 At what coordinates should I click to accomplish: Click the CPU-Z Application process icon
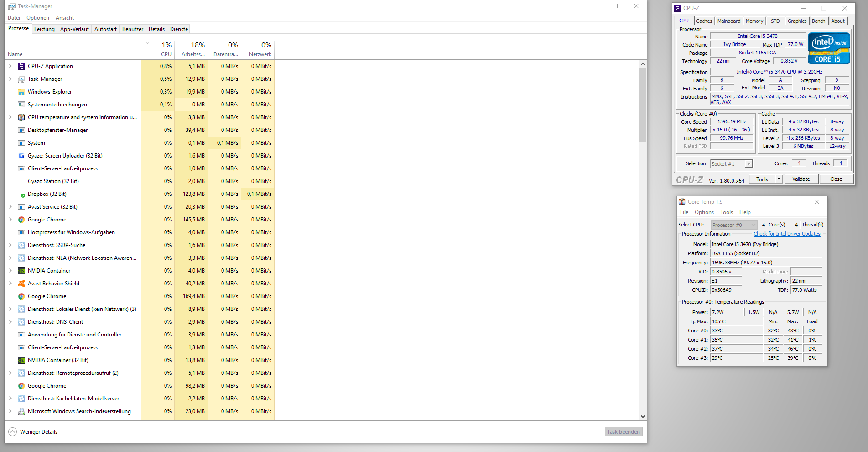tap(21, 66)
